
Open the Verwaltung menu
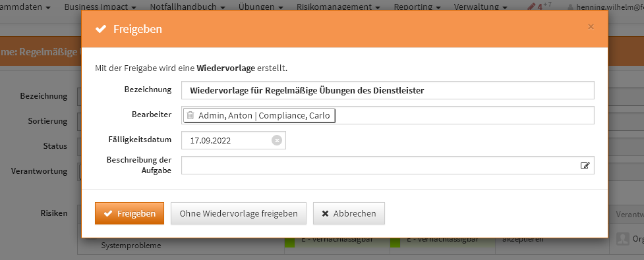click(481, 7)
